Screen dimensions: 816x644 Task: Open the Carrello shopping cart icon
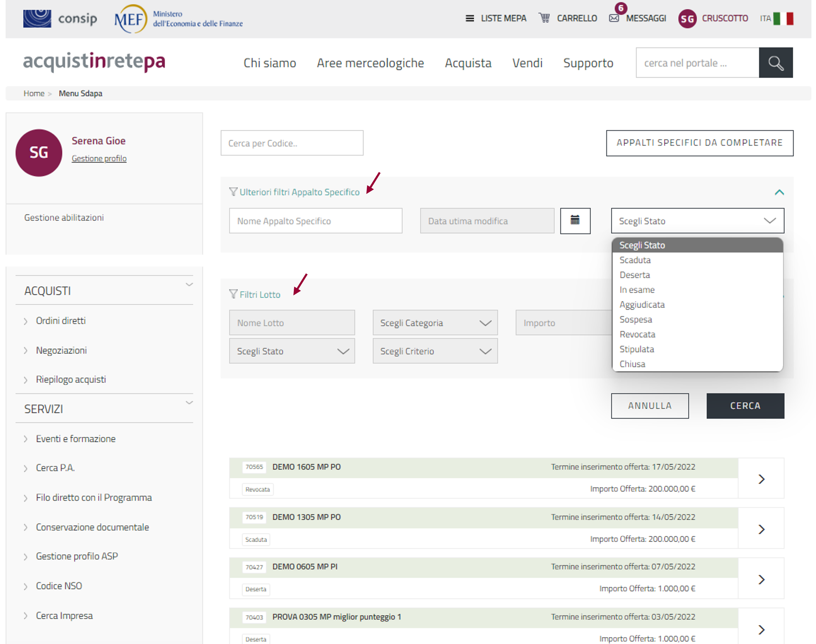pyautogui.click(x=544, y=18)
